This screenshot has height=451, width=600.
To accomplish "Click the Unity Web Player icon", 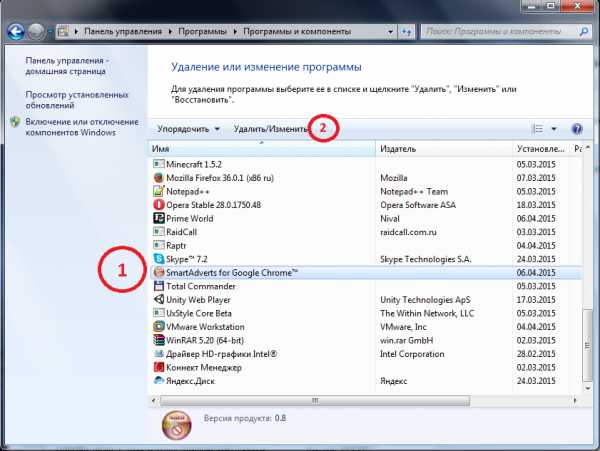I will tap(158, 300).
